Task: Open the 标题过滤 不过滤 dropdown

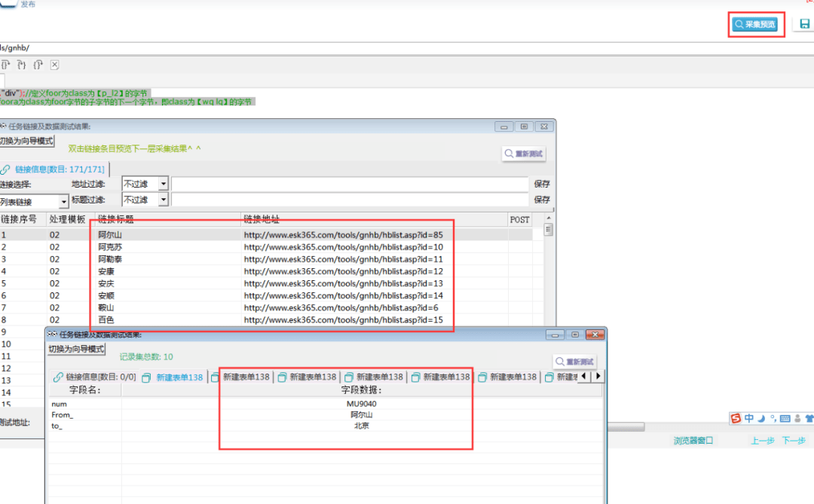Action: [163, 200]
